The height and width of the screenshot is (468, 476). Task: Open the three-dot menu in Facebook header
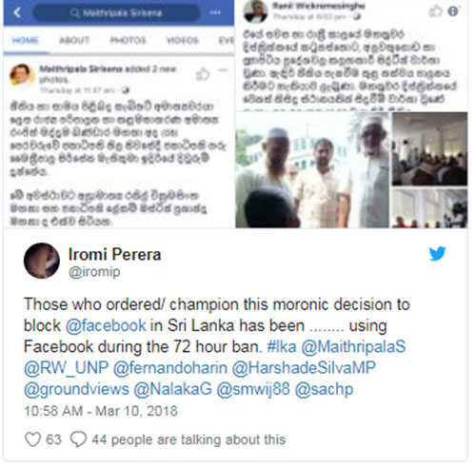[x=215, y=12]
